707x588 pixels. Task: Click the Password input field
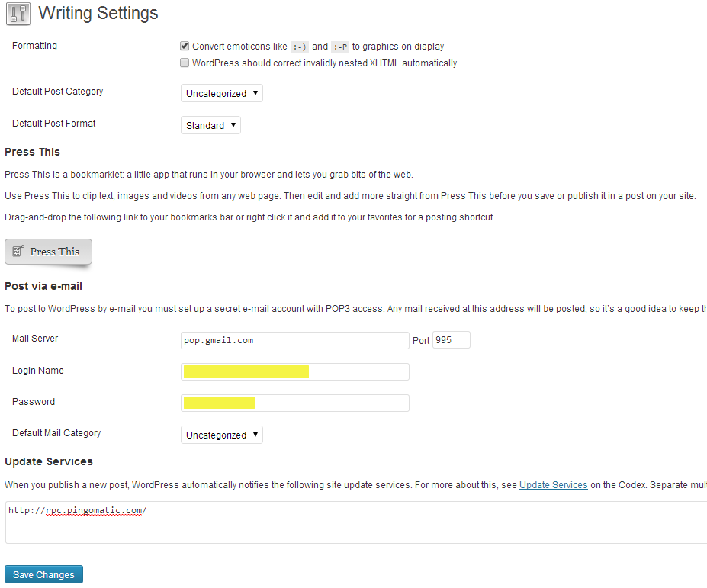(295, 403)
